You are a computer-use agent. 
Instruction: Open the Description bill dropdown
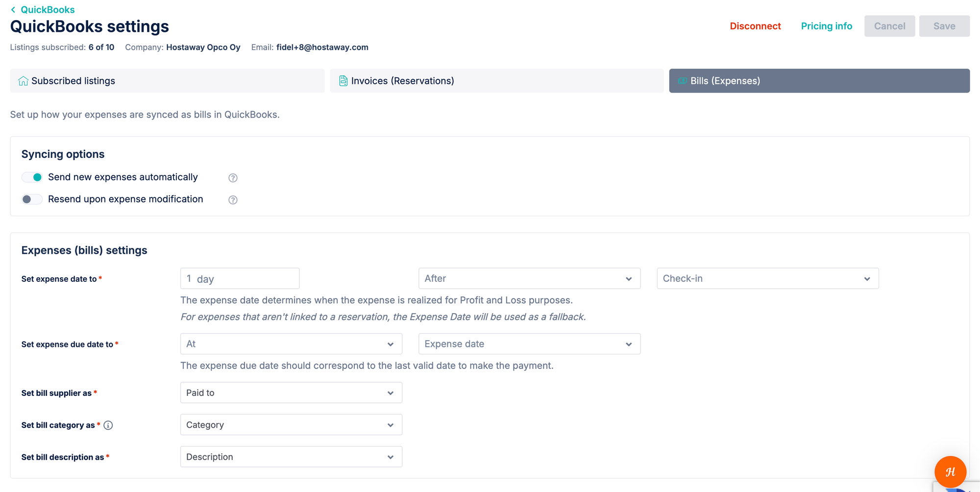[x=291, y=457]
